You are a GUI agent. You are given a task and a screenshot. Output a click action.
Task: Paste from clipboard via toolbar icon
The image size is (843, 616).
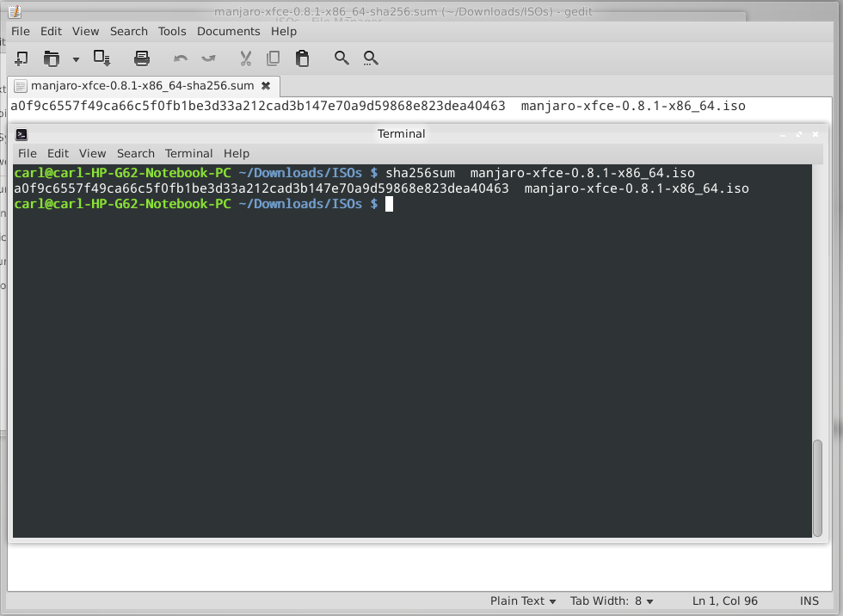(x=302, y=59)
